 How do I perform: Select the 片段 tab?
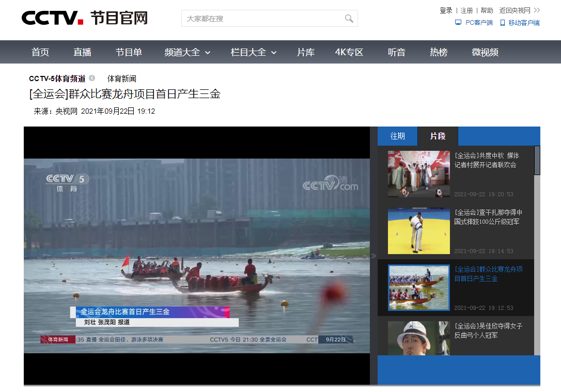(438, 136)
